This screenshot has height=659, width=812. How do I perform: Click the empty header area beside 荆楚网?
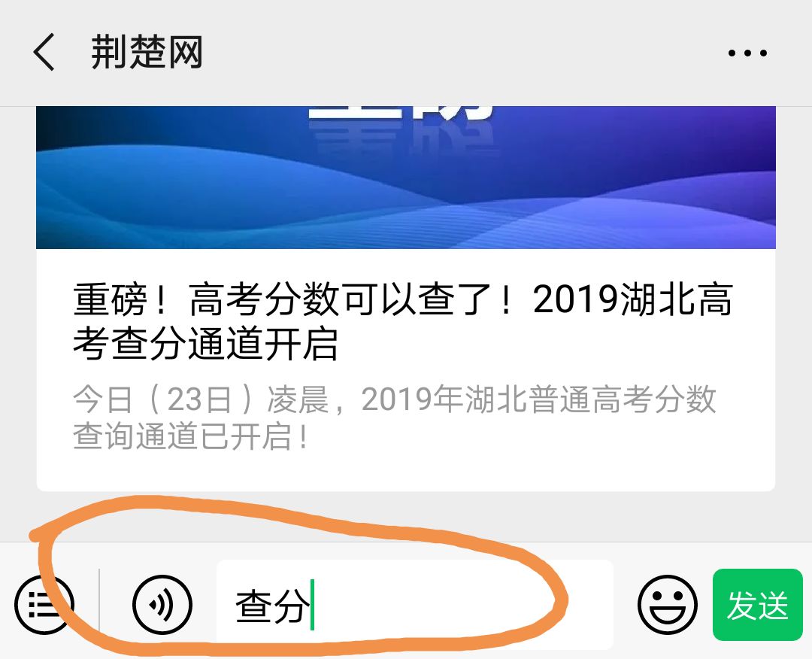[x=461, y=52]
